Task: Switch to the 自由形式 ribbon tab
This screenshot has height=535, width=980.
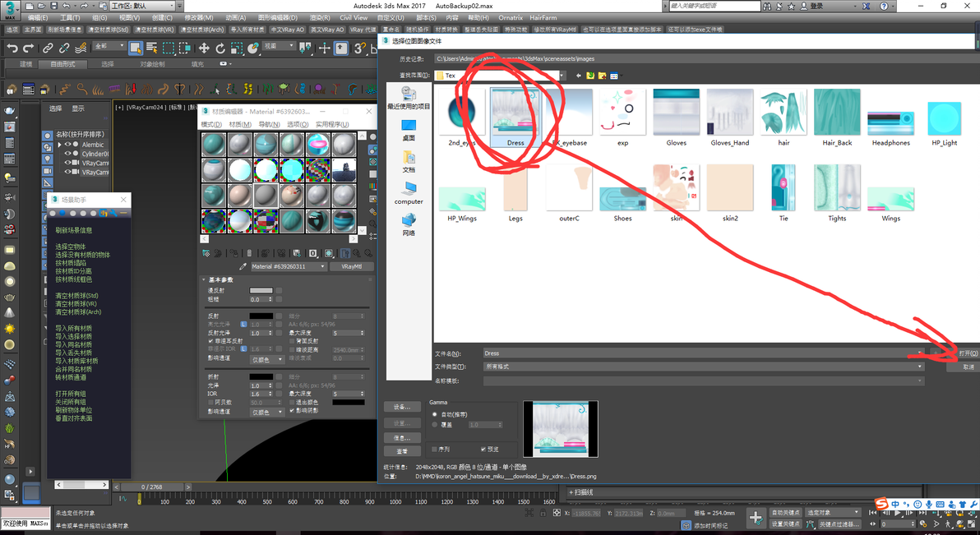Action: click(62, 64)
